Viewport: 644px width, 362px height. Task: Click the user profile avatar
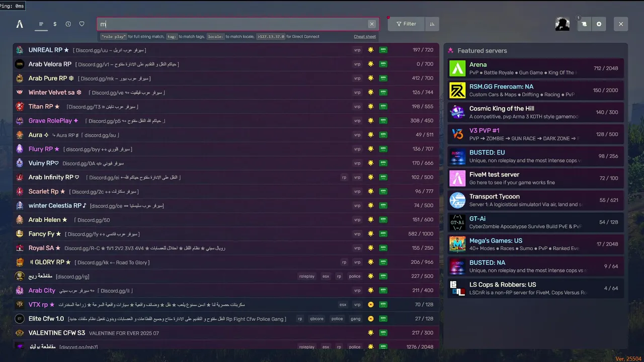562,24
